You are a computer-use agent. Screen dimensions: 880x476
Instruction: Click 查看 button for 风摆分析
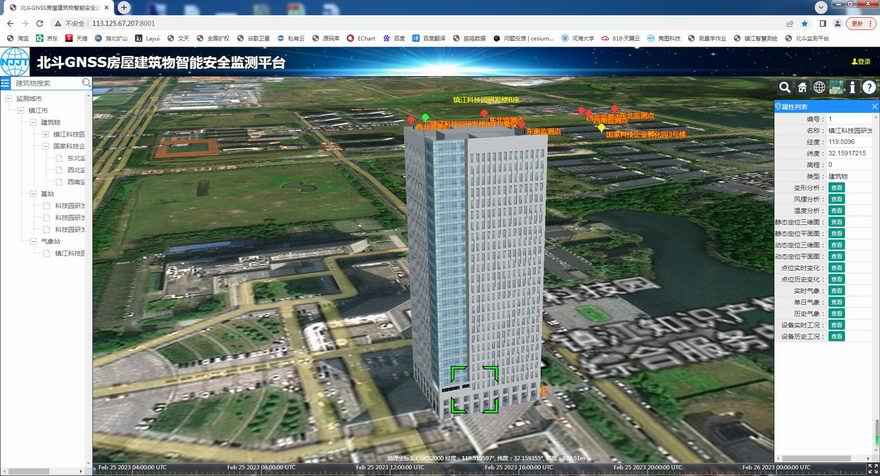[x=836, y=199]
